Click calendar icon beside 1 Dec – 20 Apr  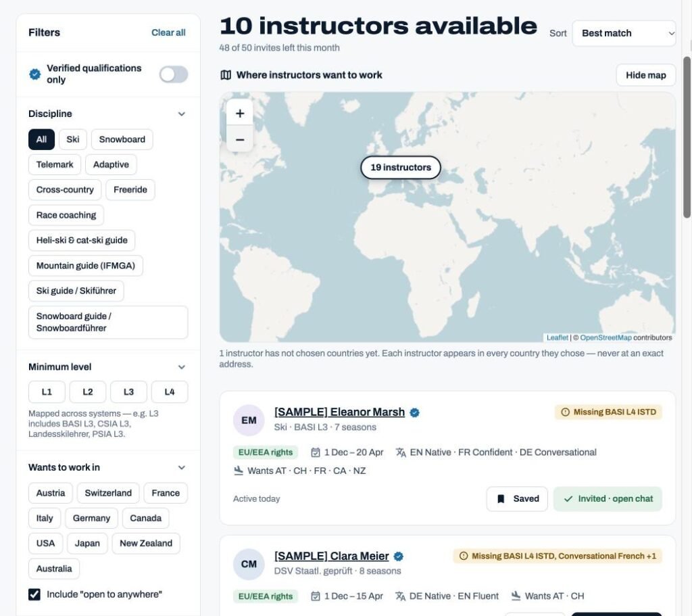tap(315, 452)
